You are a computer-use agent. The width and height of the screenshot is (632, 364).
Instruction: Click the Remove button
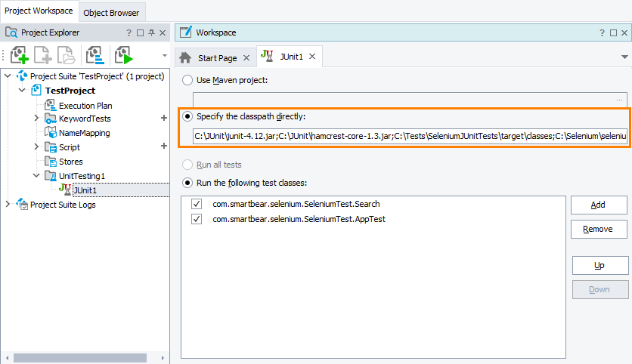597,229
